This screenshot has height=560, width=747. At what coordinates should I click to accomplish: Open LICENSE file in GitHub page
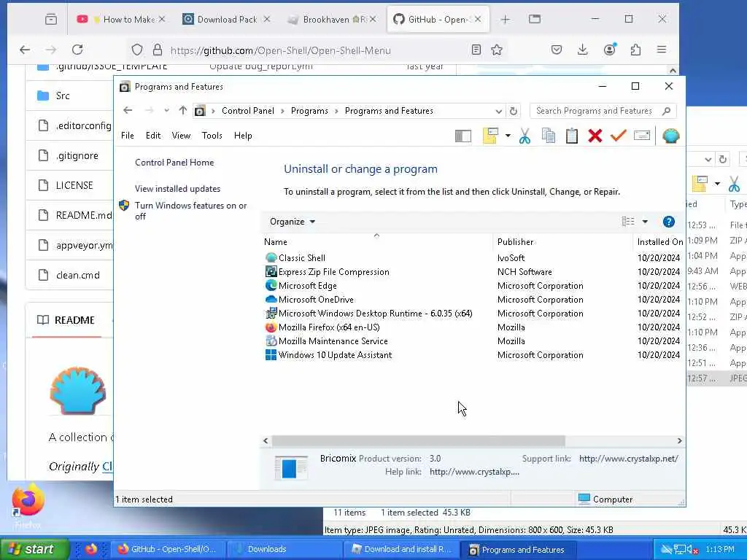[x=74, y=185]
